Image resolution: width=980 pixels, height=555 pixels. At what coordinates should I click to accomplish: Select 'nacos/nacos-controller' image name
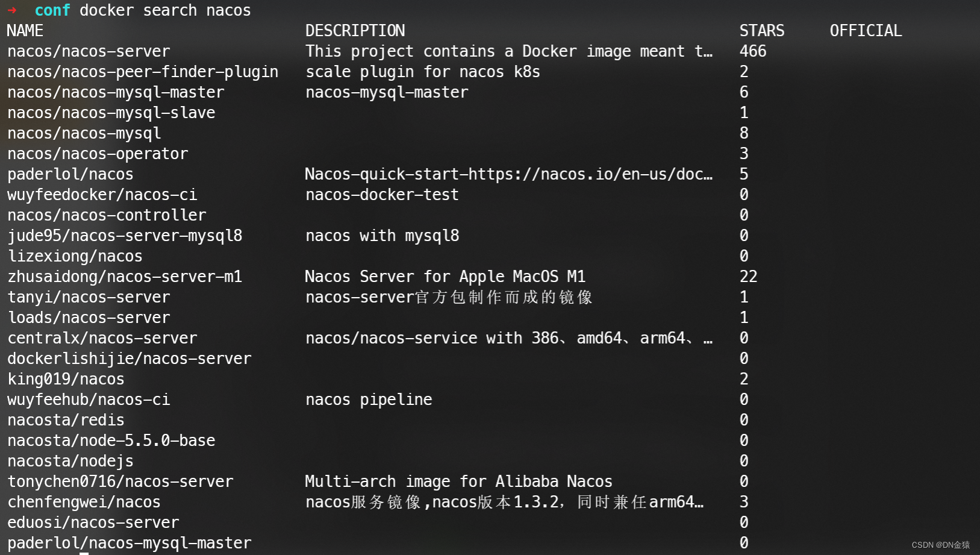(x=107, y=215)
